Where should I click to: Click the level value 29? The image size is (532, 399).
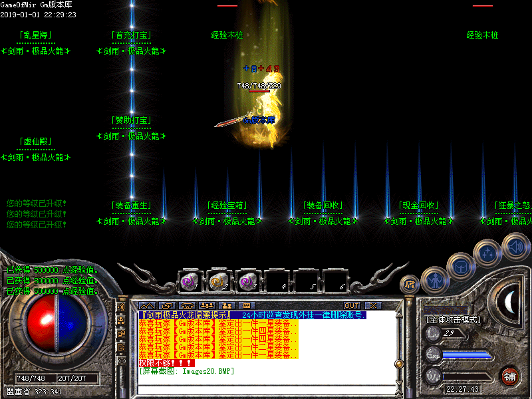pos(449,334)
